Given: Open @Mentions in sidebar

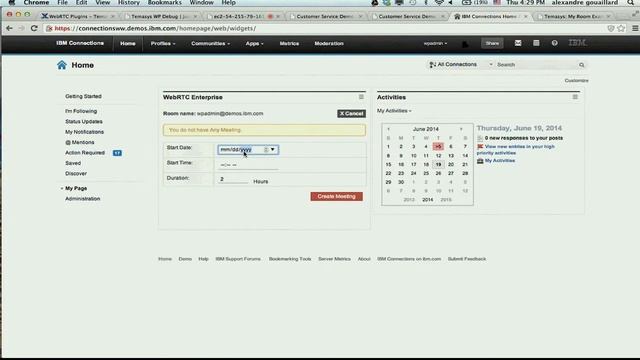Looking at the screenshot, I should click(80, 142).
